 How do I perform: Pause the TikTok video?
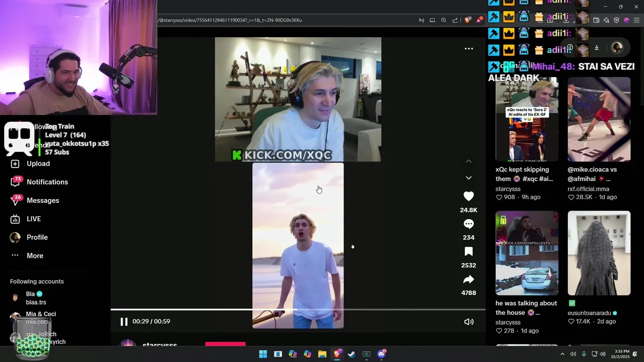coord(124,322)
